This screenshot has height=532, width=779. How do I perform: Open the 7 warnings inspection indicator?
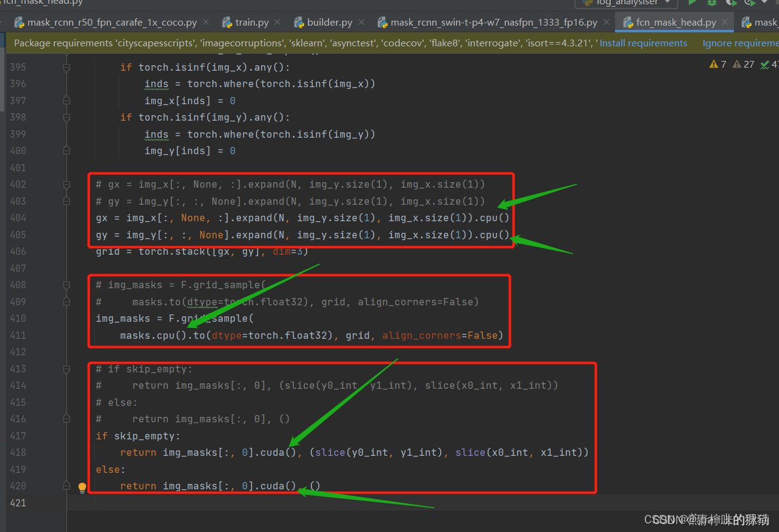pyautogui.click(x=718, y=64)
